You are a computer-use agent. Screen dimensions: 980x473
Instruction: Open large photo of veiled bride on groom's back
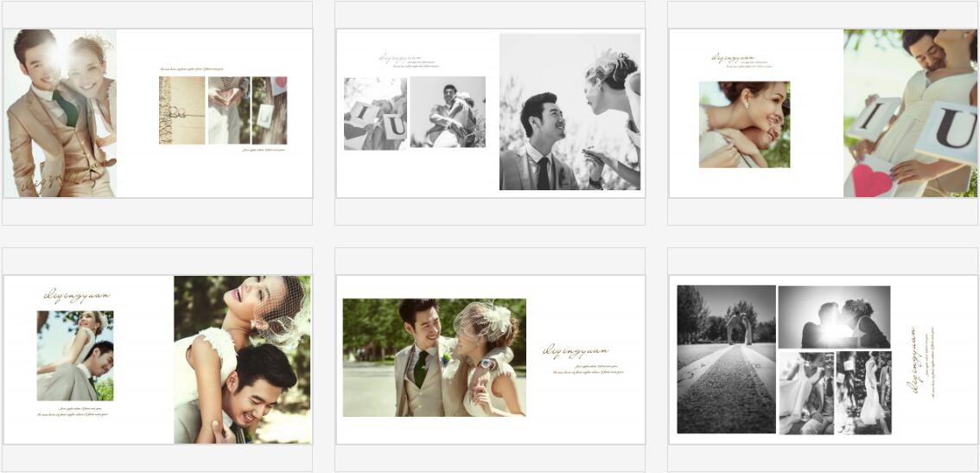point(242,360)
